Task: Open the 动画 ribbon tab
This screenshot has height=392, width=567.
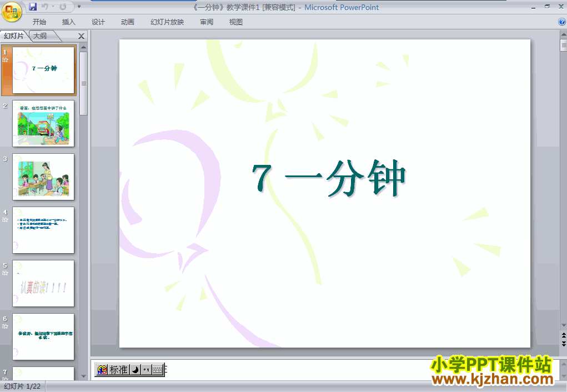Action: coord(127,22)
